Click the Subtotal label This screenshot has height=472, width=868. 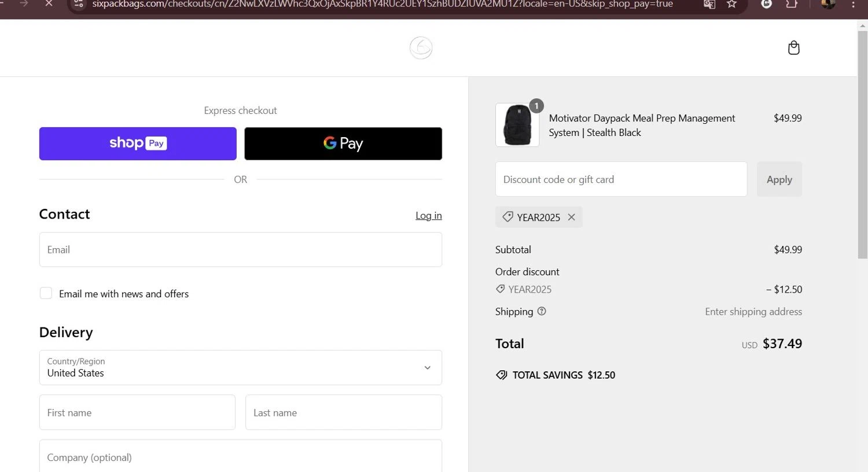(x=513, y=249)
